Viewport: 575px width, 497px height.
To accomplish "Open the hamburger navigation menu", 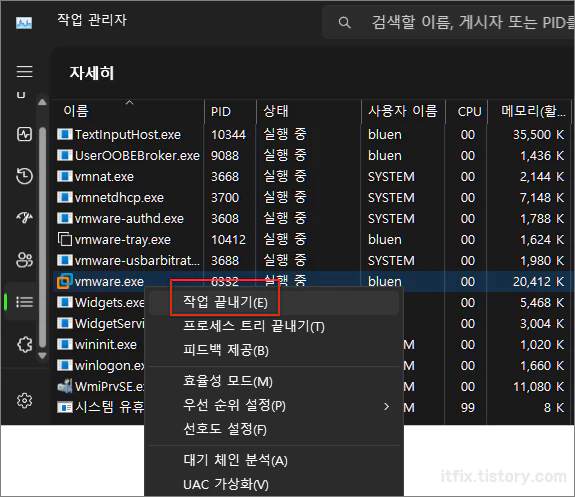I will click(x=25, y=72).
